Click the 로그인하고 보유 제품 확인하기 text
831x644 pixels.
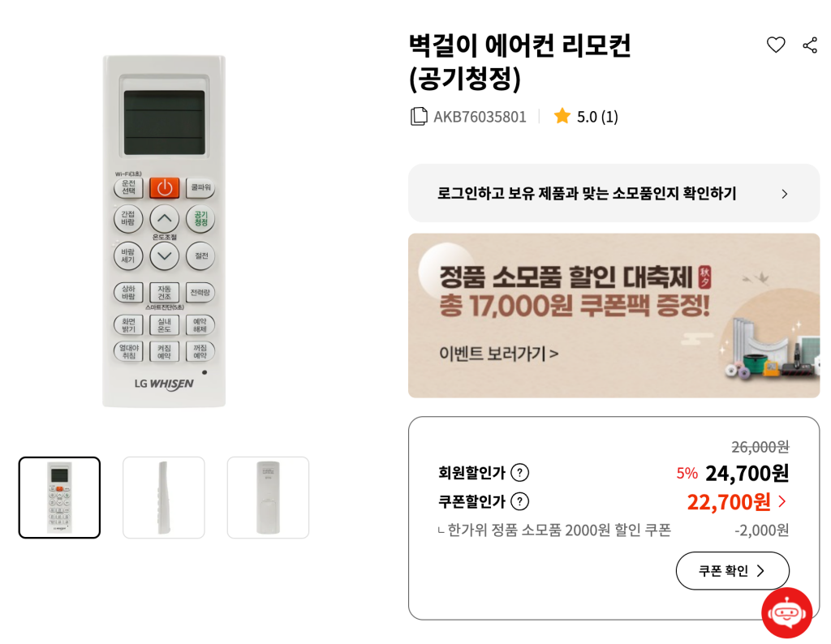pyautogui.click(x=587, y=193)
